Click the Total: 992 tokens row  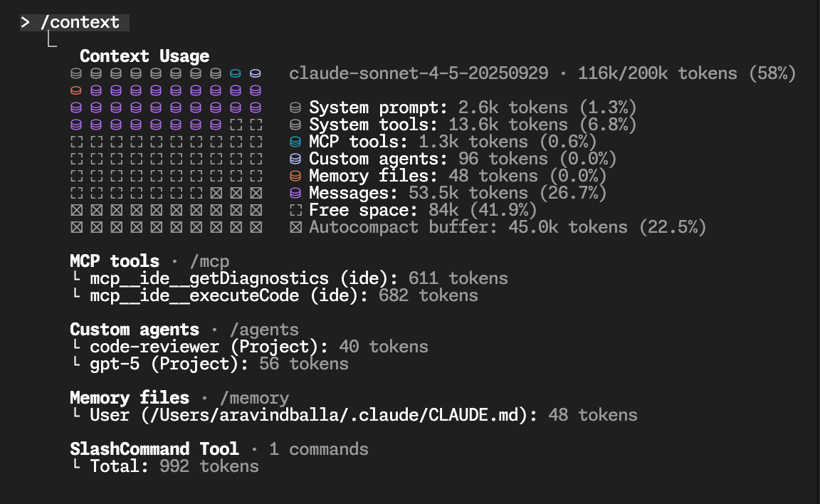click(x=164, y=466)
